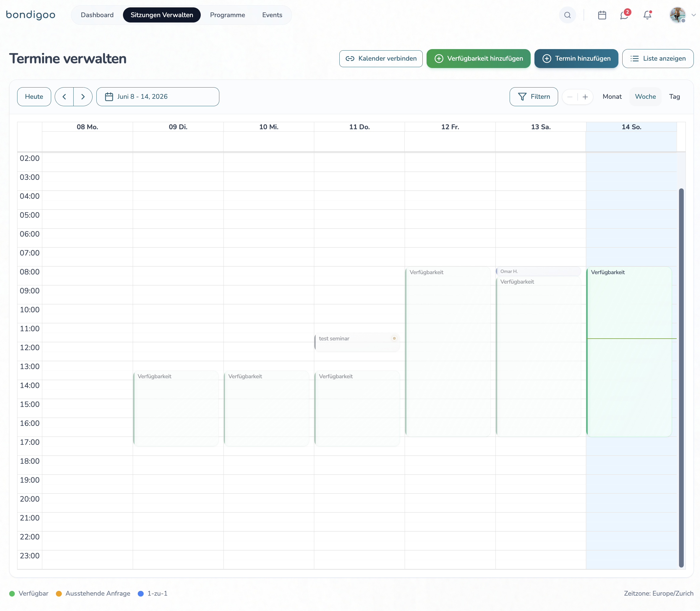Open the test seminar event

click(357, 342)
